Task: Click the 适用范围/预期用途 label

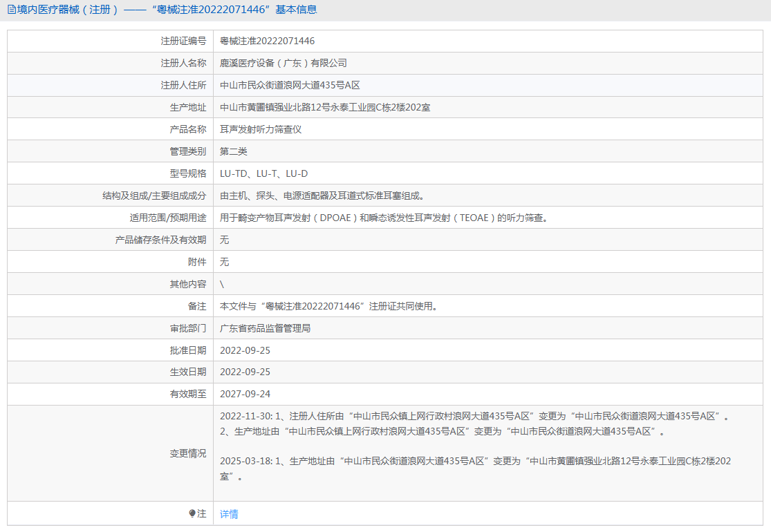Action: pyautogui.click(x=168, y=218)
